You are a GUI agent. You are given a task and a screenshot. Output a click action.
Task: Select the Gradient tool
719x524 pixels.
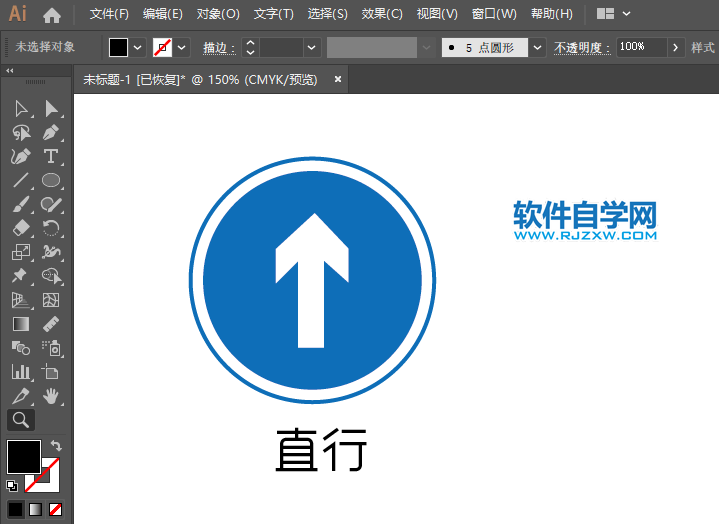click(x=20, y=324)
